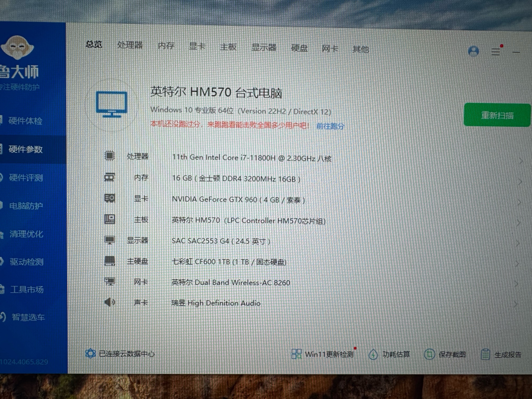
Task: Open 智慧选车 in the sidebar
Action: (28, 317)
